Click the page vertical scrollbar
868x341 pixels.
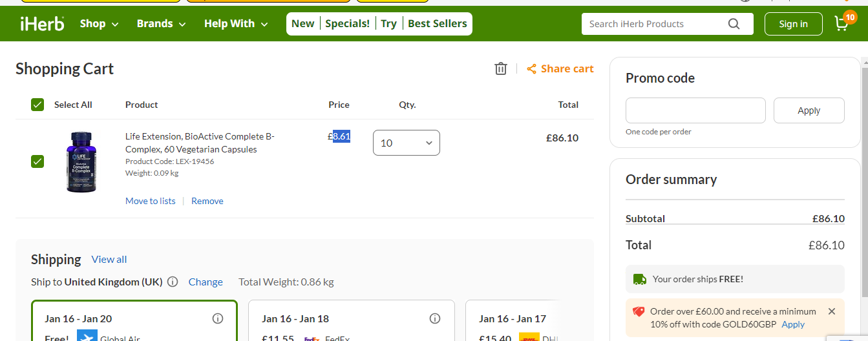(865, 194)
